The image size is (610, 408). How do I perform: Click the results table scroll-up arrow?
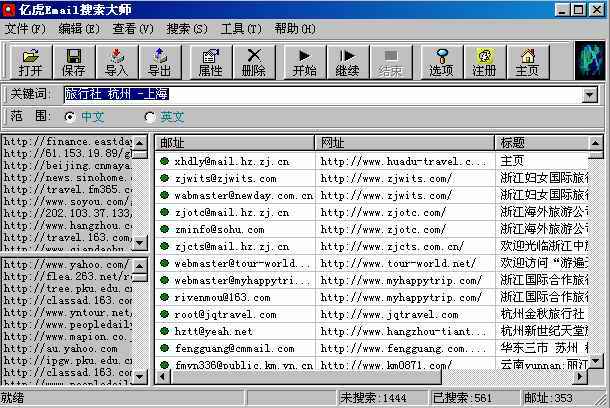595,143
